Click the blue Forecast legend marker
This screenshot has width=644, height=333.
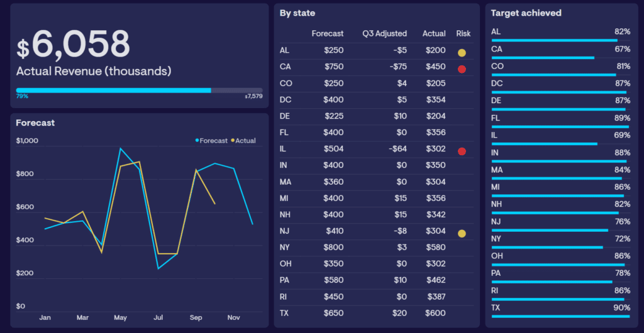coord(197,141)
